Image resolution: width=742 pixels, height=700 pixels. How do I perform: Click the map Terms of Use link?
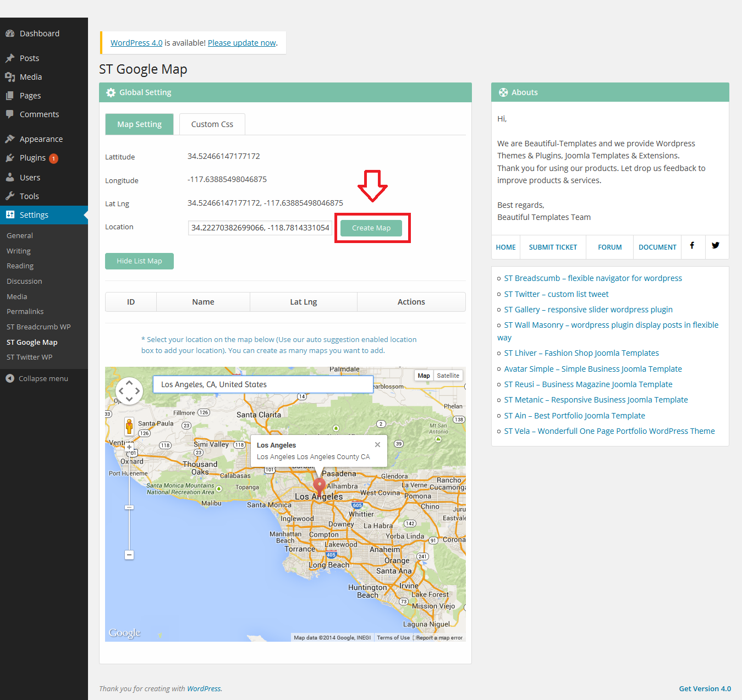(x=393, y=638)
